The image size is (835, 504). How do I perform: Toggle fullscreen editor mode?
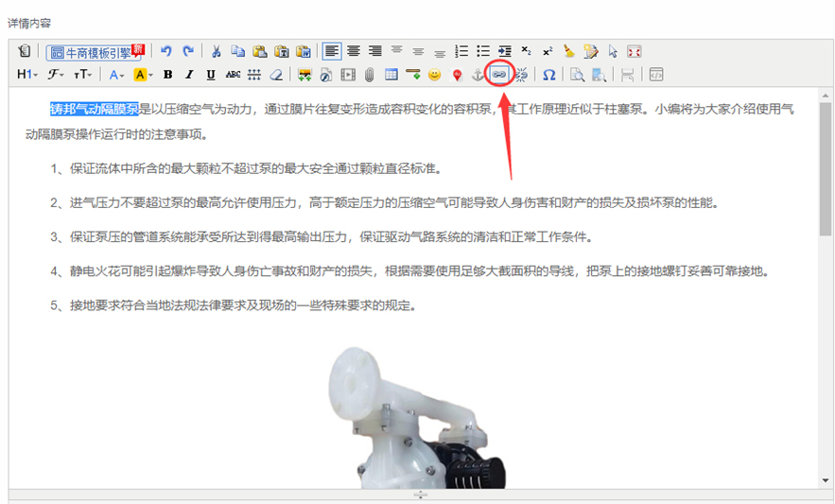[635, 51]
